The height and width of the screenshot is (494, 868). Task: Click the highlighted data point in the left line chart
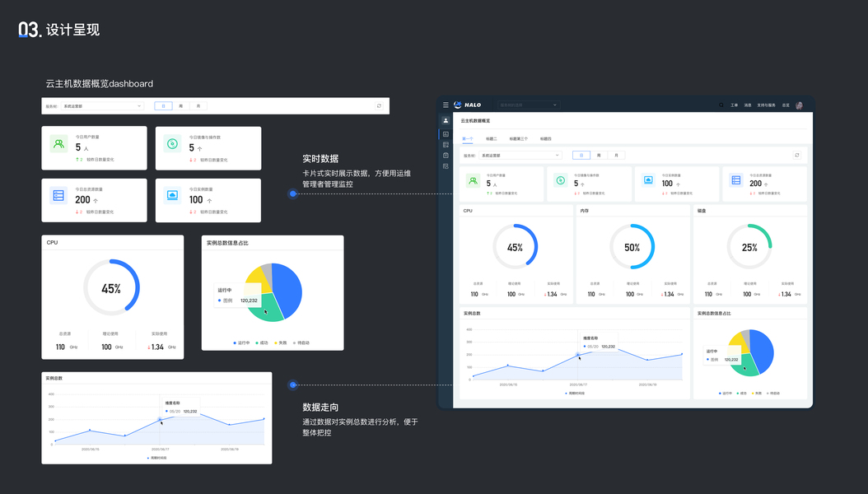coord(160,419)
